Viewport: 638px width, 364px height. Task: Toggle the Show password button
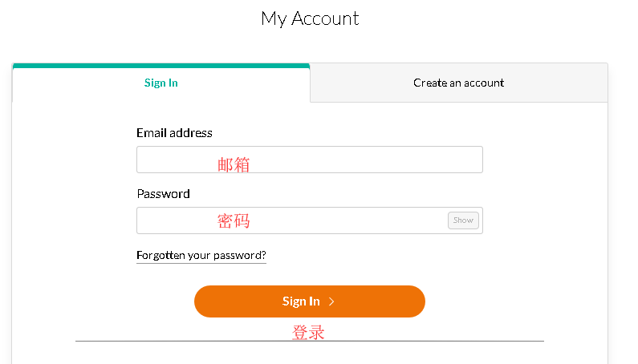point(463,220)
